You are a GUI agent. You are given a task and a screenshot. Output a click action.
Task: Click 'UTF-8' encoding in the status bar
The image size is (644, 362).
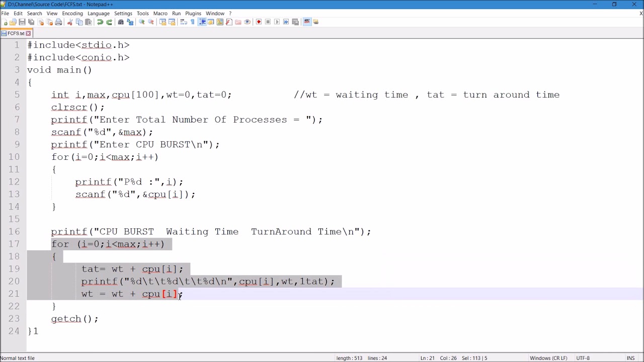coord(583,358)
